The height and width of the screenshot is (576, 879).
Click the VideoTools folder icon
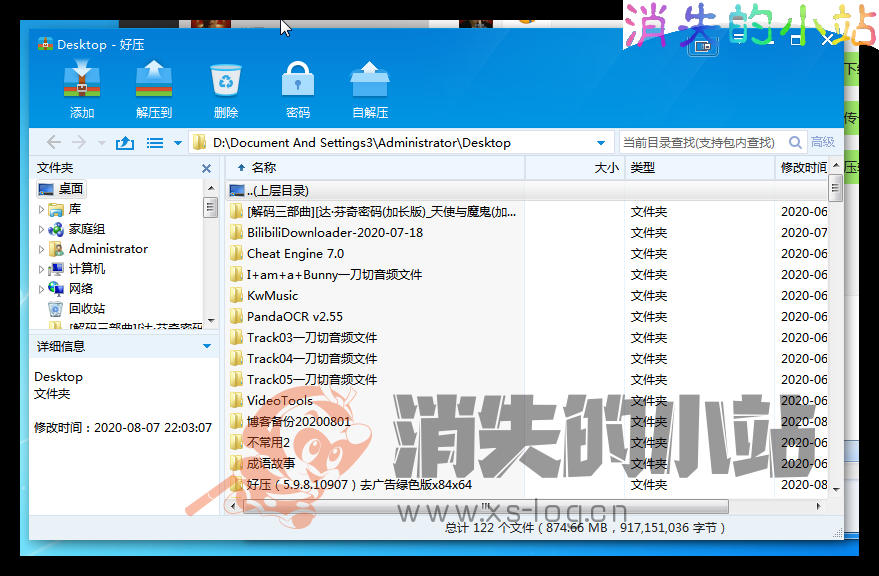click(x=236, y=400)
